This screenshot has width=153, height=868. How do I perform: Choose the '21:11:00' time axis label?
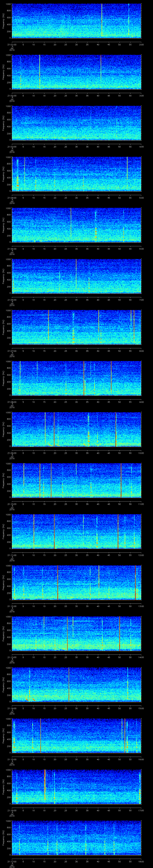click(x=12, y=555)
